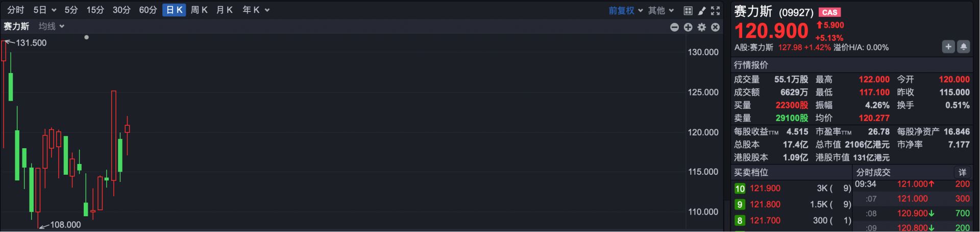Open the chart layout grid icon
This screenshot has width=980, height=232.
[688, 10]
